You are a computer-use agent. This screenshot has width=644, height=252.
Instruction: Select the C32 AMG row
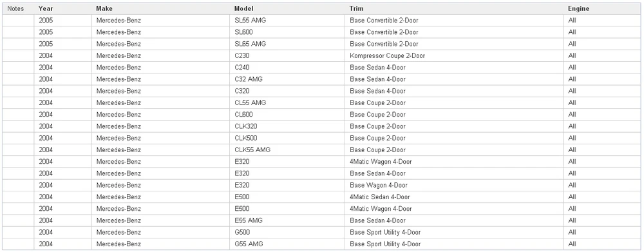321,79
